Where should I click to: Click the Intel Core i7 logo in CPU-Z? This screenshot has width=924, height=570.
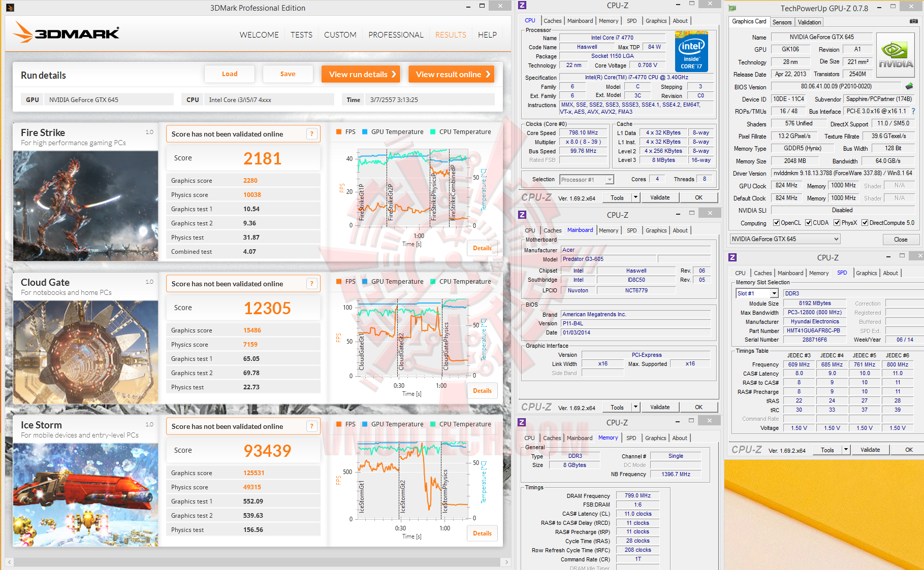coord(691,51)
